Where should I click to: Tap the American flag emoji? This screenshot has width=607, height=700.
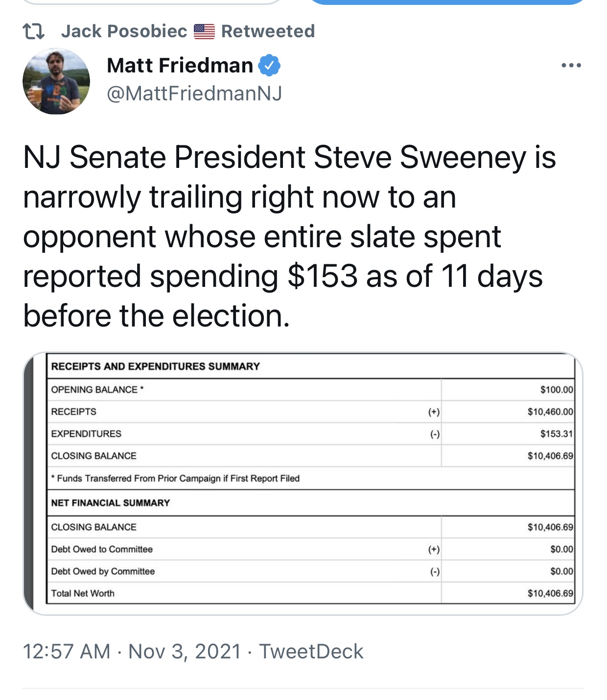204,31
